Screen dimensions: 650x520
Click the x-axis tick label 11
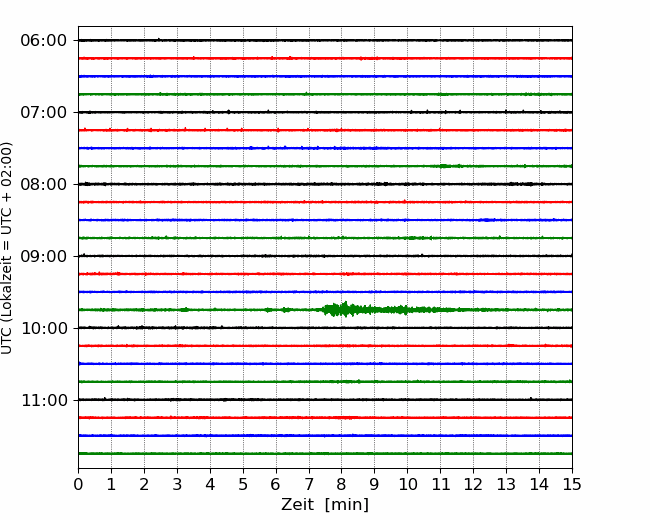click(x=441, y=484)
